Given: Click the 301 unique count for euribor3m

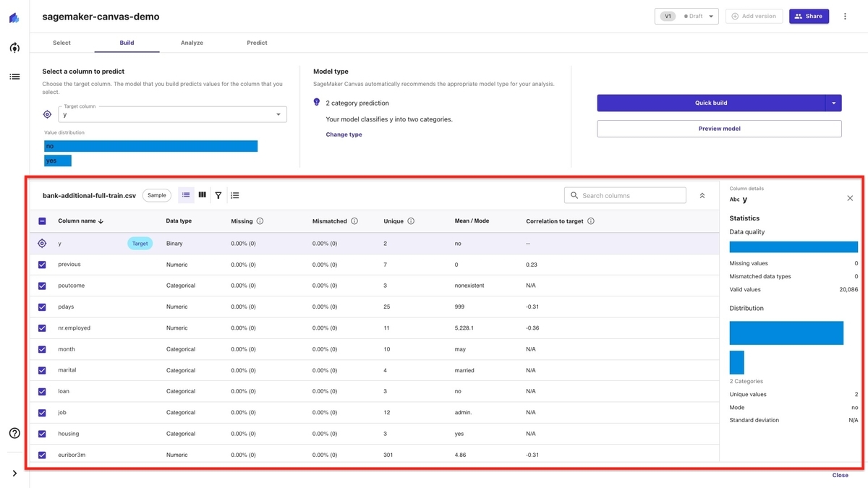Looking at the screenshot, I should [x=388, y=455].
